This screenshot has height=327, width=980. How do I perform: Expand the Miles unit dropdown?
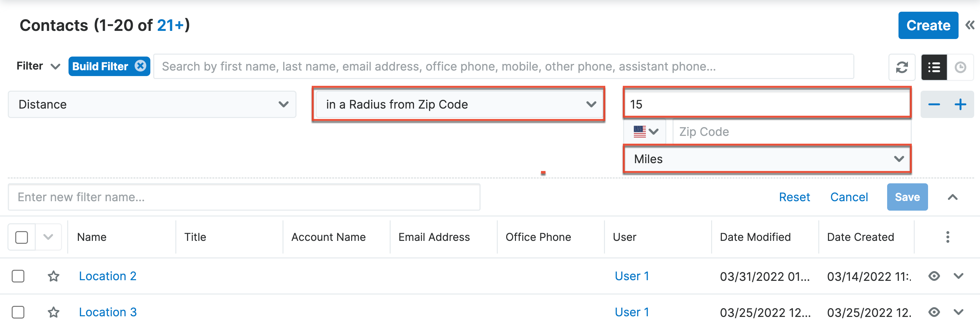pyautogui.click(x=767, y=159)
